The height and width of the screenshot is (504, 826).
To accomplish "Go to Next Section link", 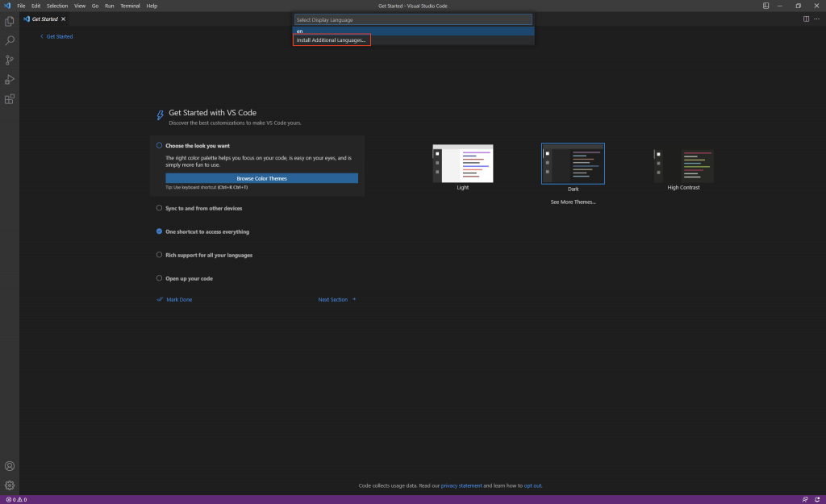I will pyautogui.click(x=333, y=299).
